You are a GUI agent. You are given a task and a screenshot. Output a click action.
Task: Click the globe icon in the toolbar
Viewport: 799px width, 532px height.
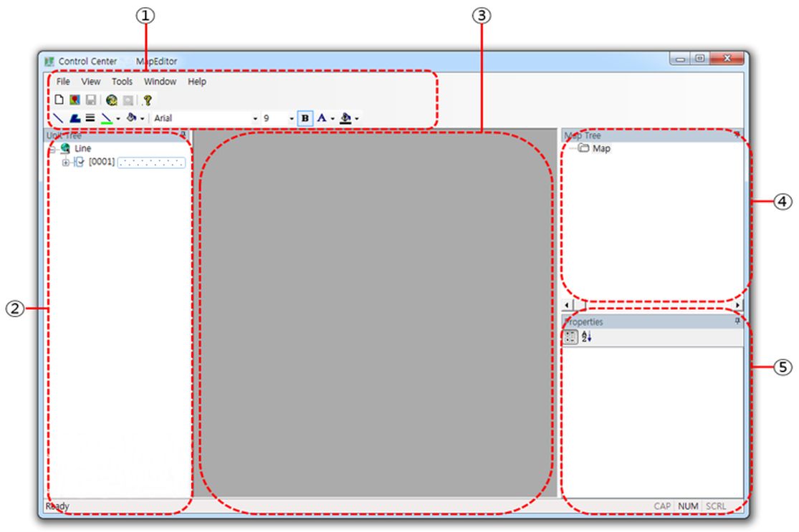pyautogui.click(x=112, y=100)
